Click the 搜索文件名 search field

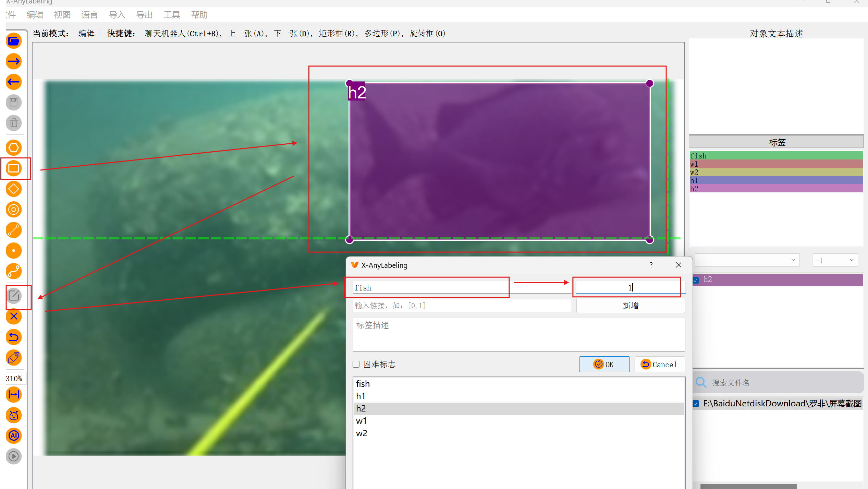coord(754,382)
